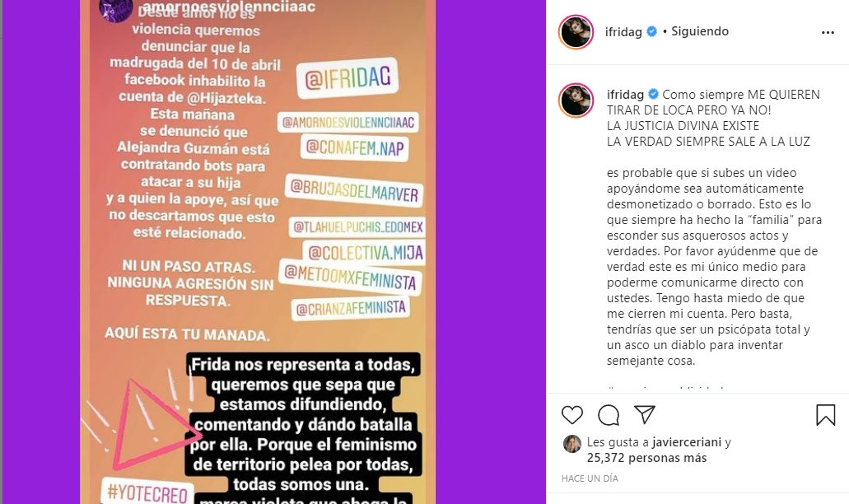Open comment bubble icon
The image size is (849, 504).
tap(609, 415)
